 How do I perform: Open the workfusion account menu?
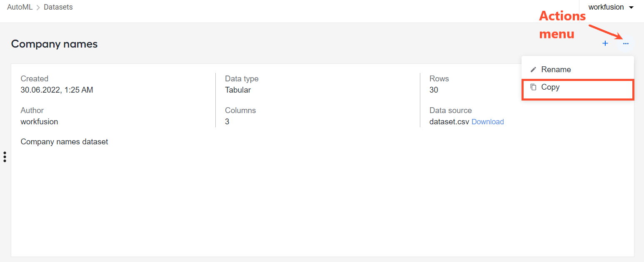[x=611, y=8]
